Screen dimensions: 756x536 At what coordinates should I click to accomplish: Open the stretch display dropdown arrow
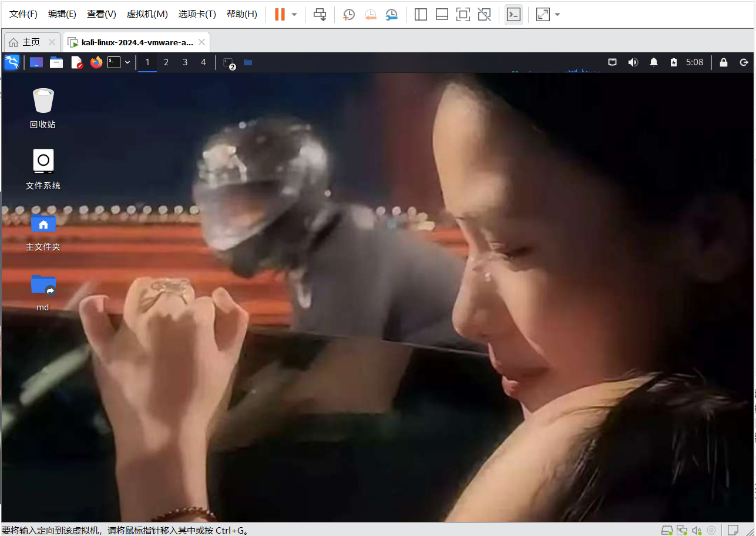coord(557,14)
